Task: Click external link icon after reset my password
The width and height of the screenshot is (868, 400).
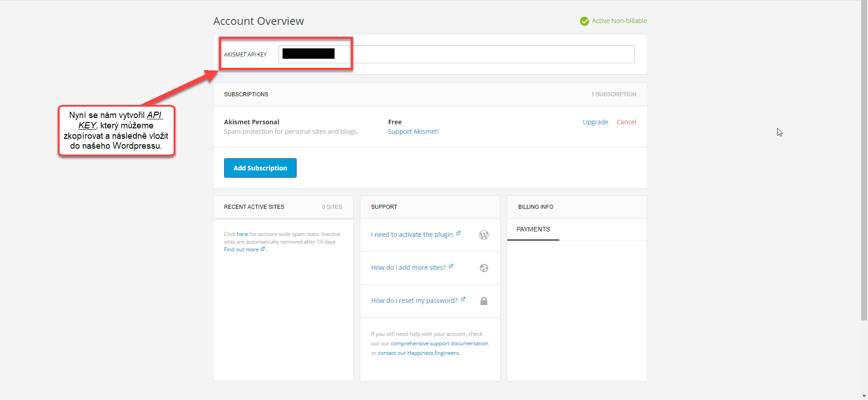Action: [463, 299]
